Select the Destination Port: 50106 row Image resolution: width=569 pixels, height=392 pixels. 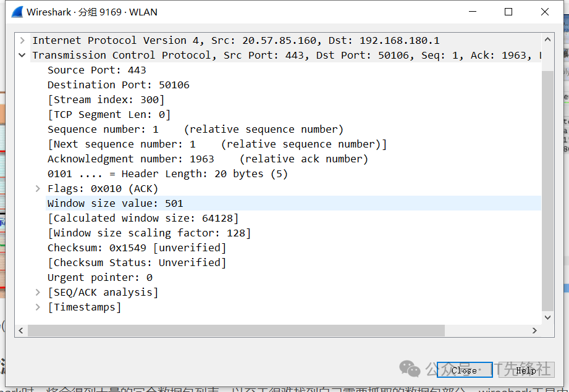point(118,85)
